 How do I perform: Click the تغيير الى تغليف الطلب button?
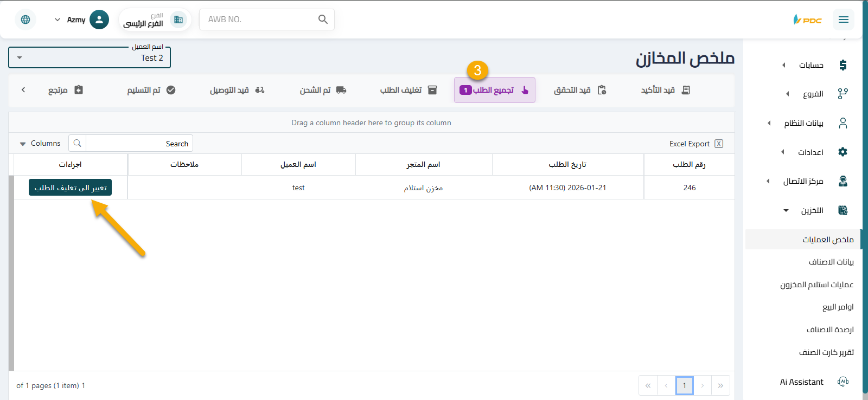[x=71, y=188]
